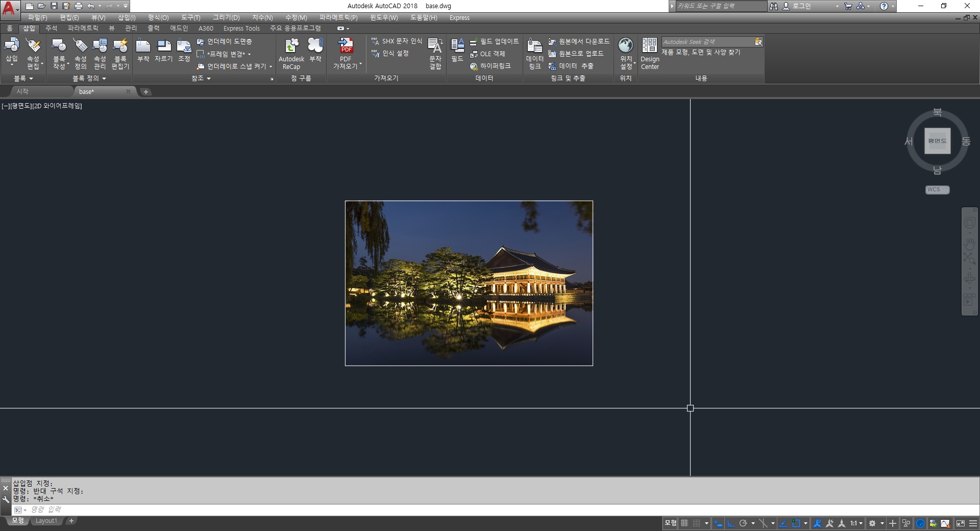Toggle polar tracking in status bar
Viewport: 980px width, 531px height.
pos(743,523)
